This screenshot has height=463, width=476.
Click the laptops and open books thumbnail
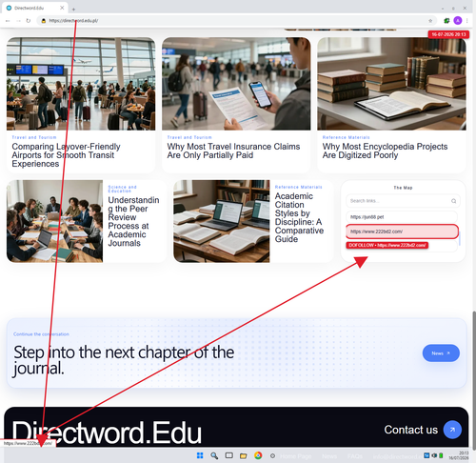click(222, 221)
